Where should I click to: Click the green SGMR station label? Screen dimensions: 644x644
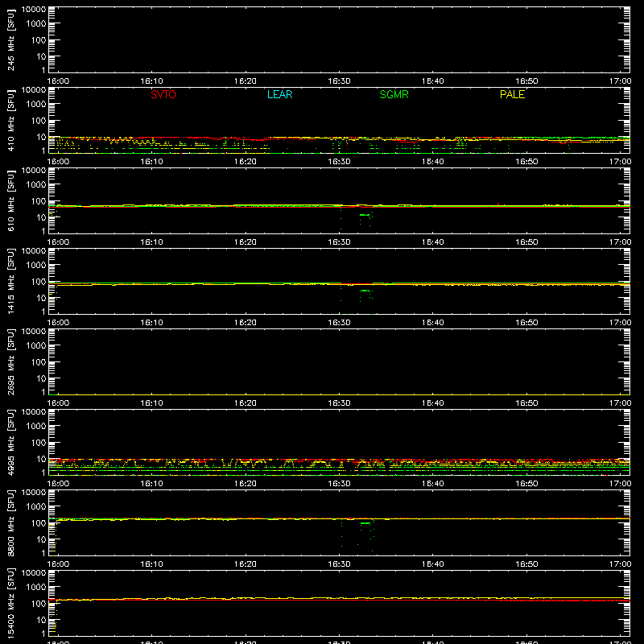tap(394, 94)
